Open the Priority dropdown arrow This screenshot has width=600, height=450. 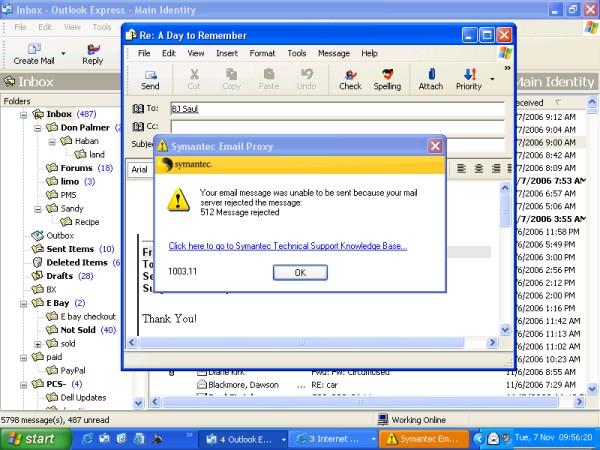[x=492, y=79]
